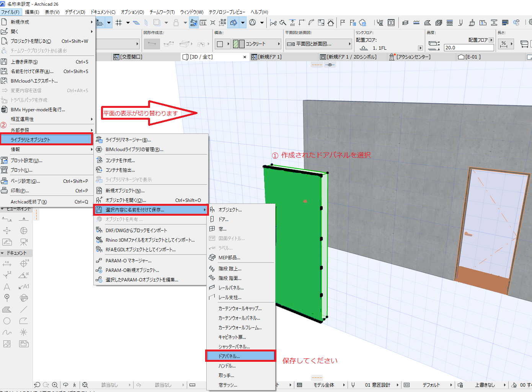Screen dimensions: 532x392
Task: Toggle the highlighted 3D editing plane icon
Action: tap(233, 23)
